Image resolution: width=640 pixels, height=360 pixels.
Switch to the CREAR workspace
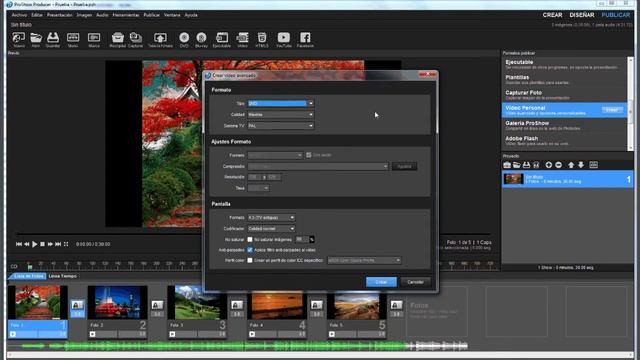(x=552, y=15)
